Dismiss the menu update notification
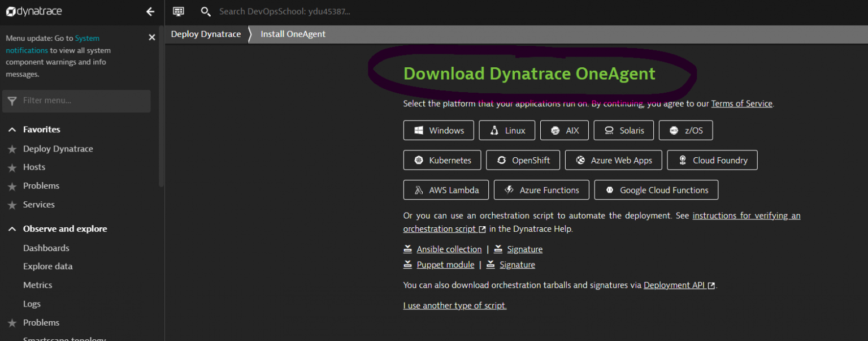 pos(151,37)
